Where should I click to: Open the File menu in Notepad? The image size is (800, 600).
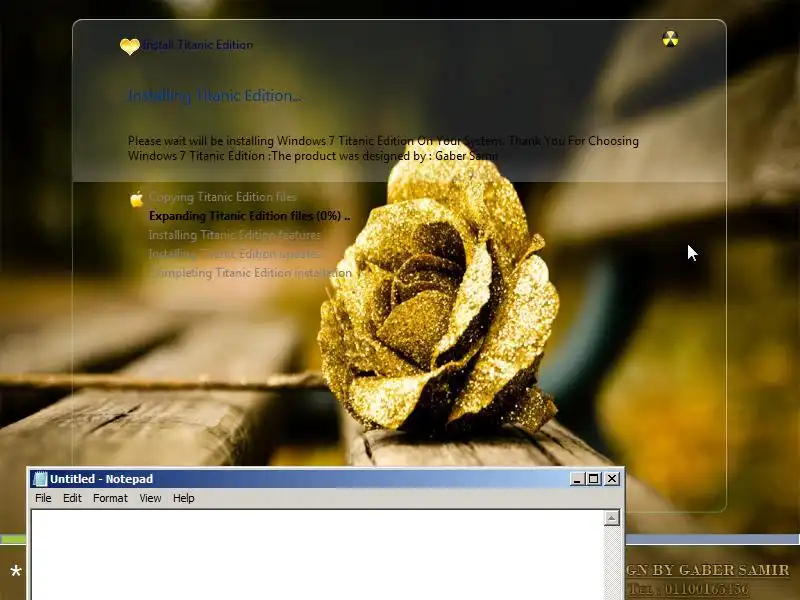43,498
